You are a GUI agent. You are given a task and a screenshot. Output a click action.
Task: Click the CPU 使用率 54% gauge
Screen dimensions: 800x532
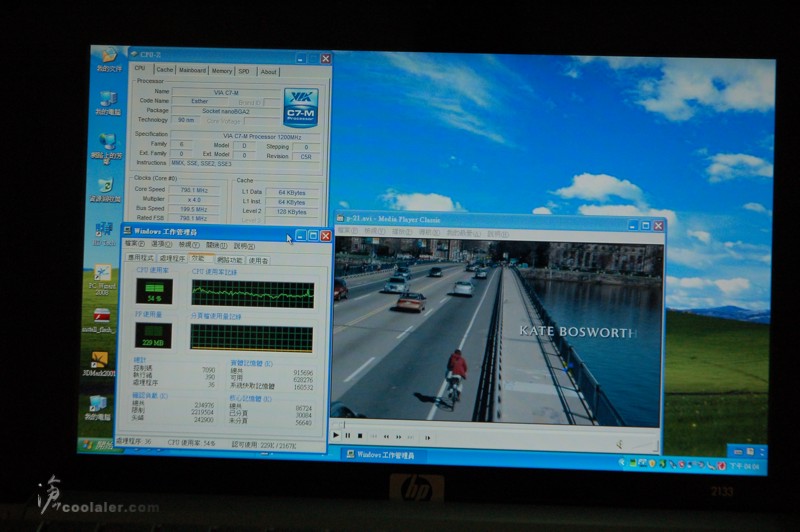154,291
